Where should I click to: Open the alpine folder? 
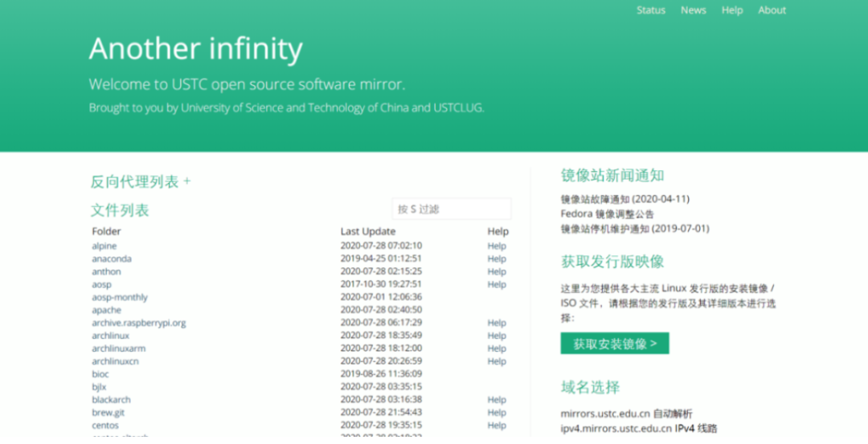[x=104, y=246]
